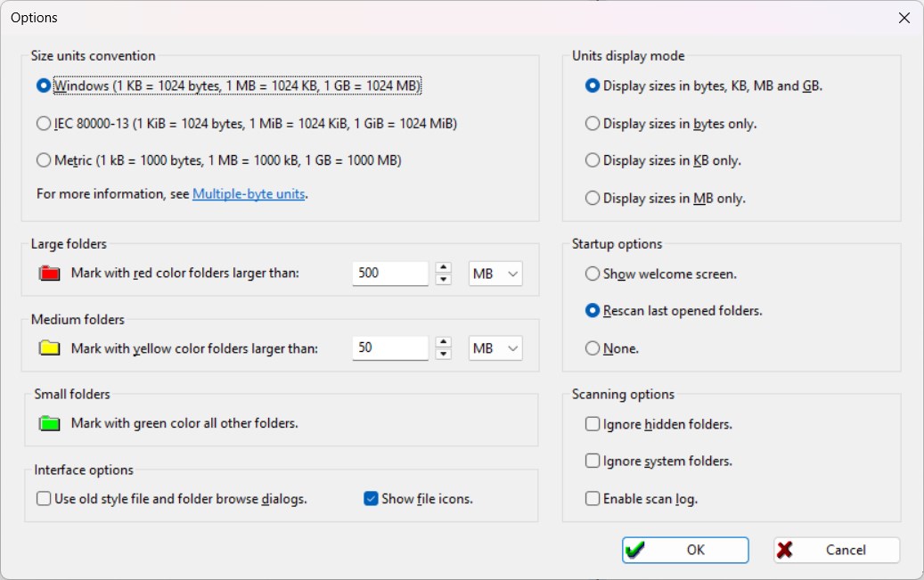924x580 pixels.
Task: Decrease the medium folder size threshold
Action: (x=444, y=354)
